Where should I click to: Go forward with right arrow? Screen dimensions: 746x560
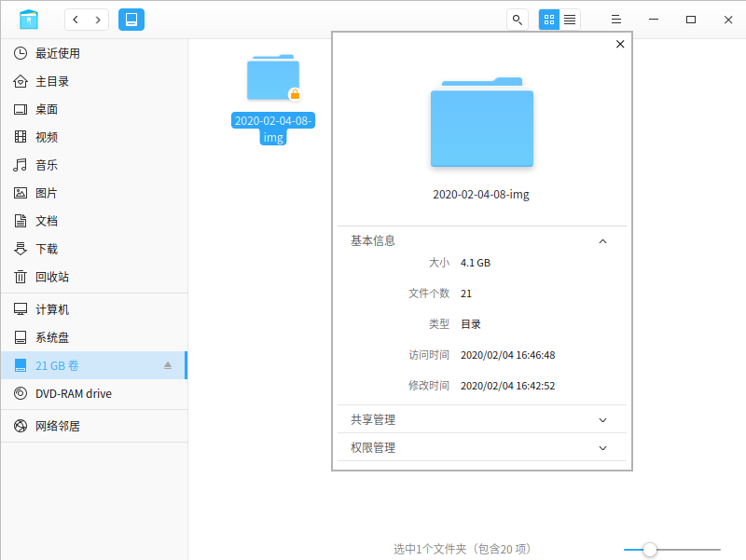(x=98, y=20)
